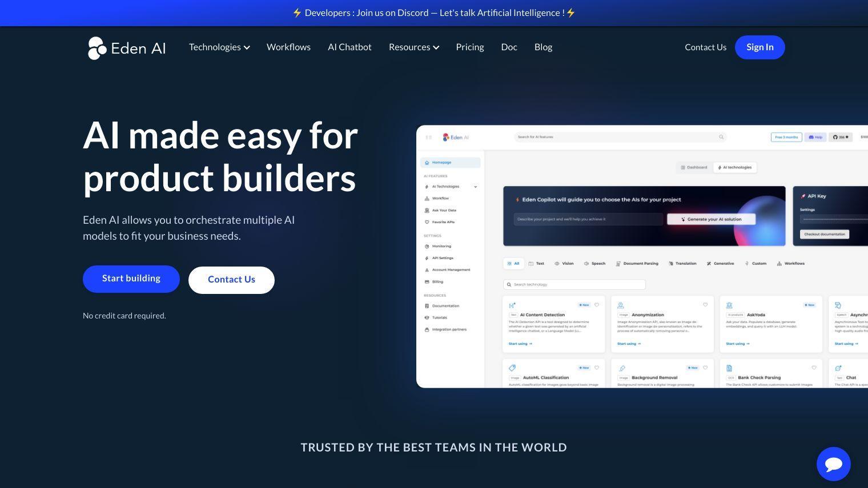Viewport: 868px width, 488px height.
Task: Expand the Technologies dropdown menu
Action: coord(219,47)
